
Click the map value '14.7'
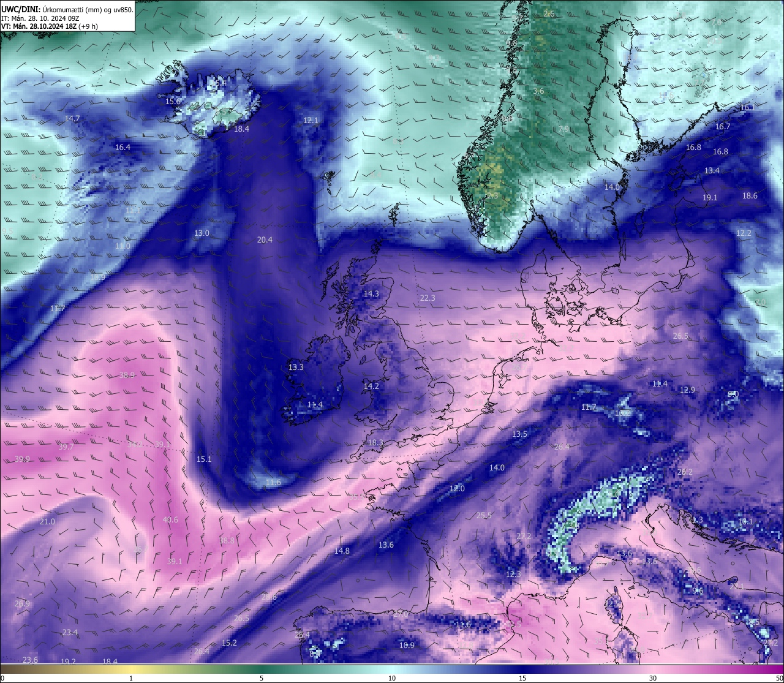coord(72,119)
